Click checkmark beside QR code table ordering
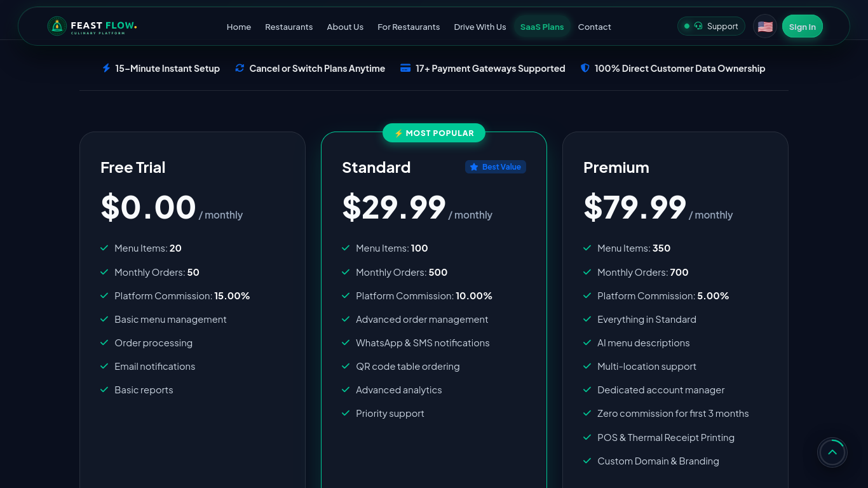Screen dimensions: 868x488 click(x=346, y=366)
